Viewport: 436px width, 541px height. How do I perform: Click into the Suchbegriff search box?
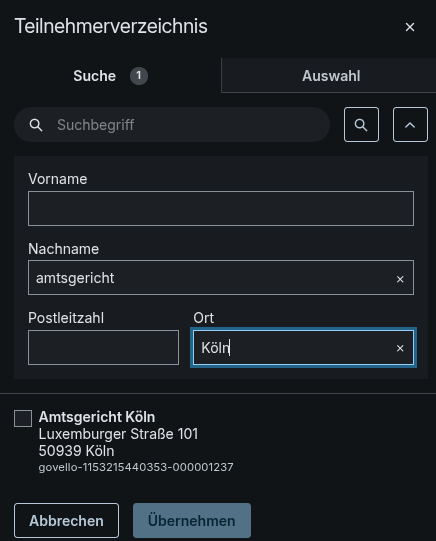click(172, 125)
